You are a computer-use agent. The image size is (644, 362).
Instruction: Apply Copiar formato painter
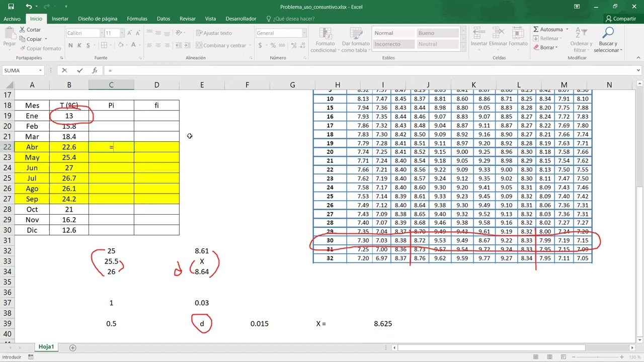coord(40,48)
